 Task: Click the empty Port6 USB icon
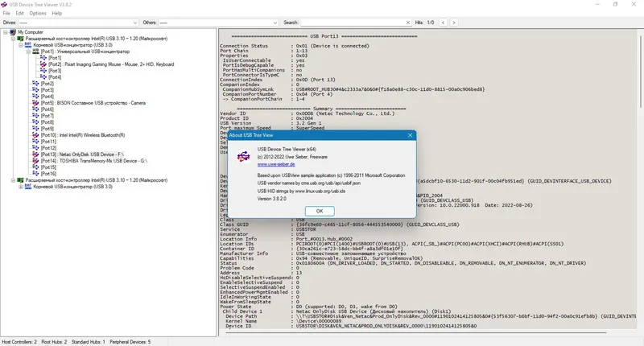click(x=35, y=109)
